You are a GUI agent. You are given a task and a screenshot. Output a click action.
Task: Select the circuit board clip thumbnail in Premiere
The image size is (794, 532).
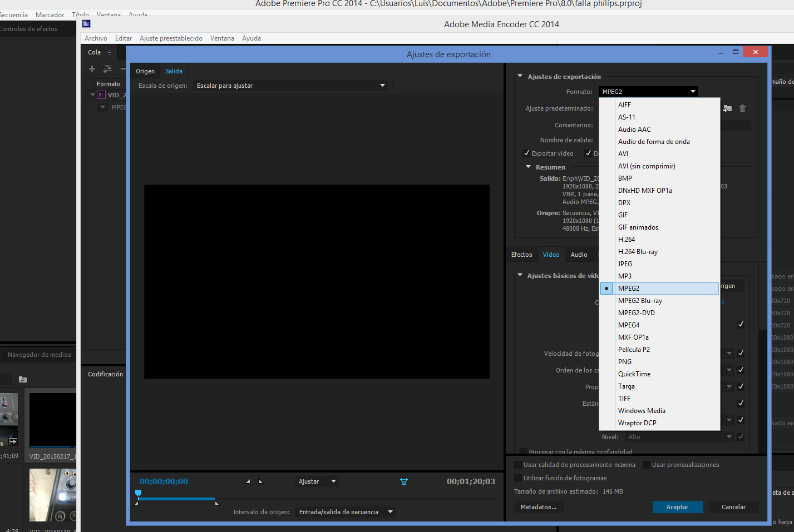(53, 495)
